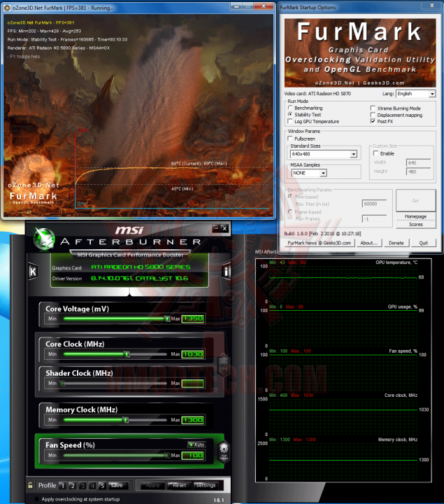Viewport: 444px width, 504px height.
Task: Open Afterburner Settings
Action: point(206,485)
